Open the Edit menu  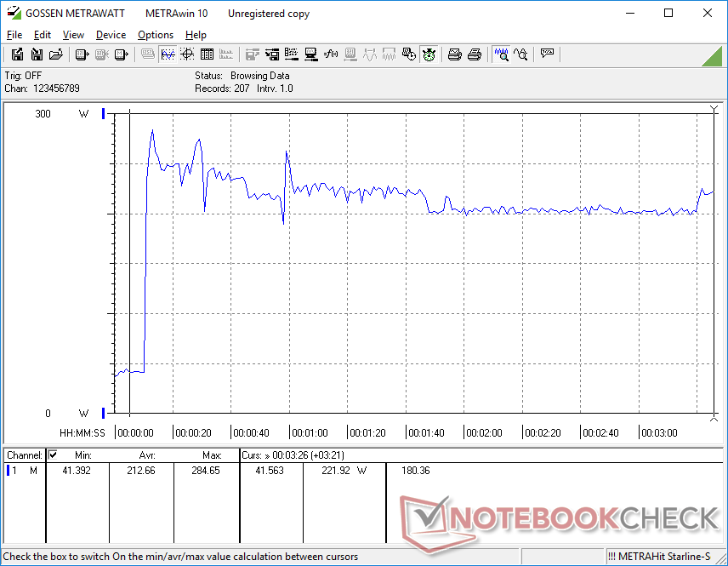pyautogui.click(x=43, y=35)
